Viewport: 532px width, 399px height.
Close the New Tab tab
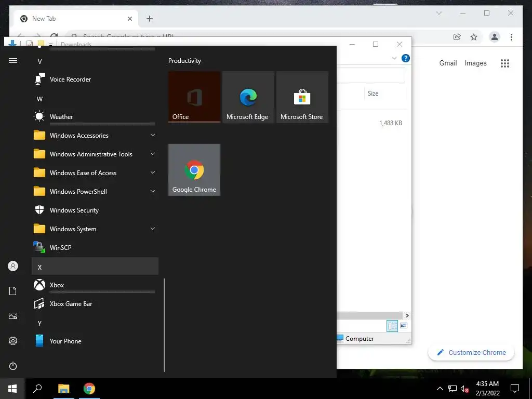tap(129, 19)
